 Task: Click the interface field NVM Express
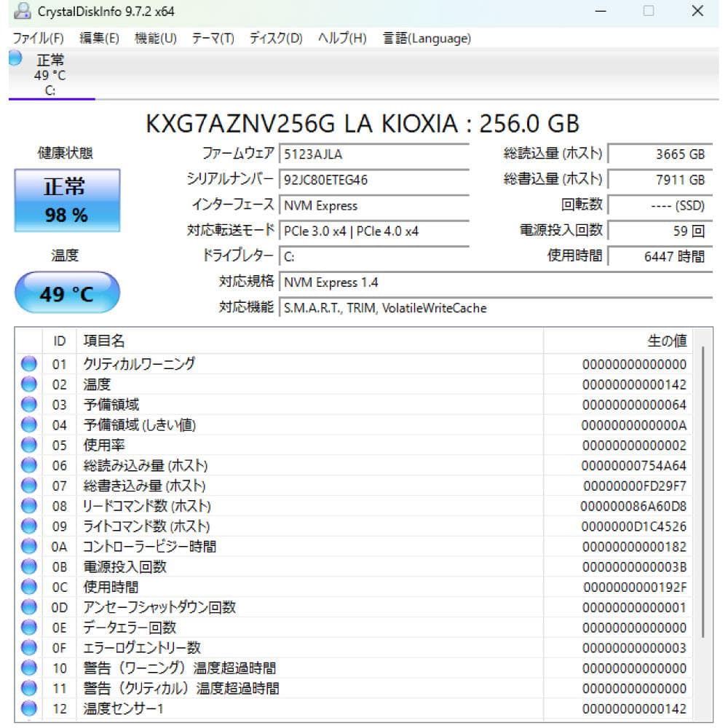(374, 205)
